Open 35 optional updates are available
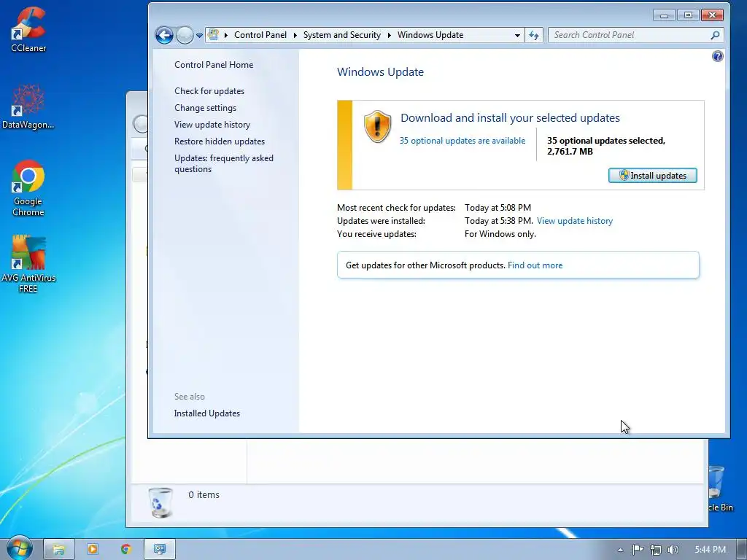The height and width of the screenshot is (560, 747). tap(462, 141)
